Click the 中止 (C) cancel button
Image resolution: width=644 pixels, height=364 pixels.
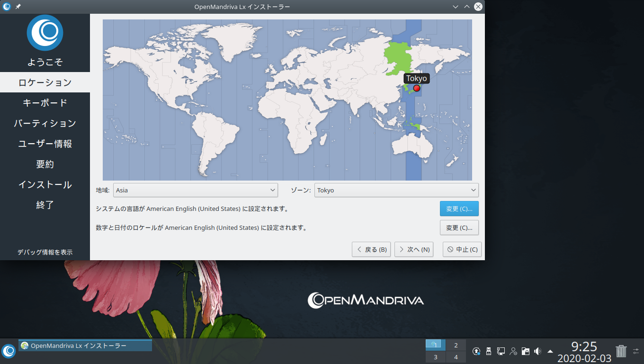tap(462, 249)
